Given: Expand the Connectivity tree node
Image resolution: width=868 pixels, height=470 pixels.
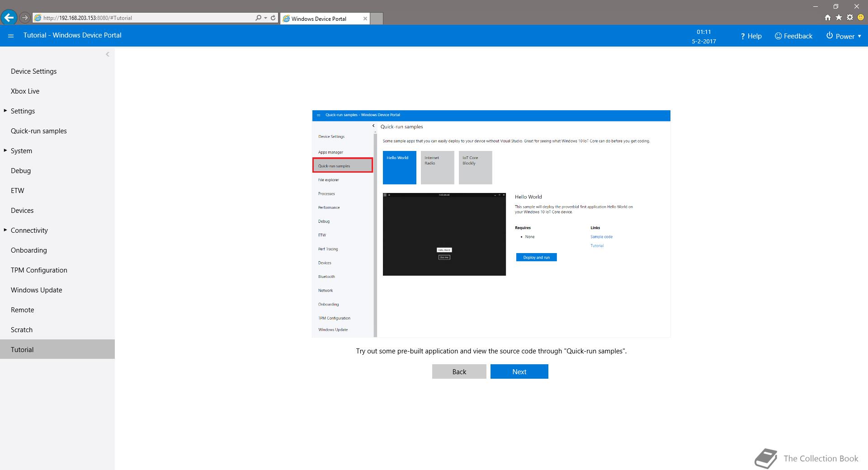Looking at the screenshot, I should coord(5,230).
